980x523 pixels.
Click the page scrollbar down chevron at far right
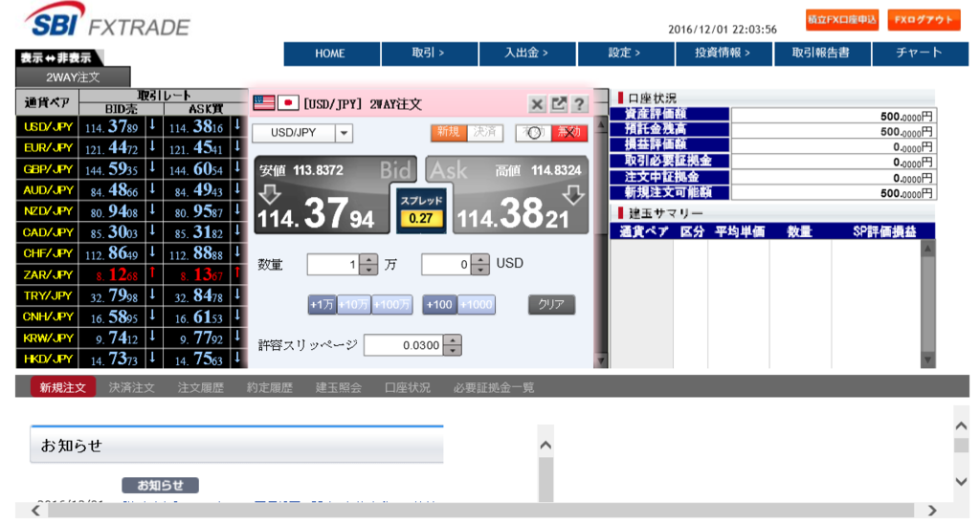click(x=961, y=482)
